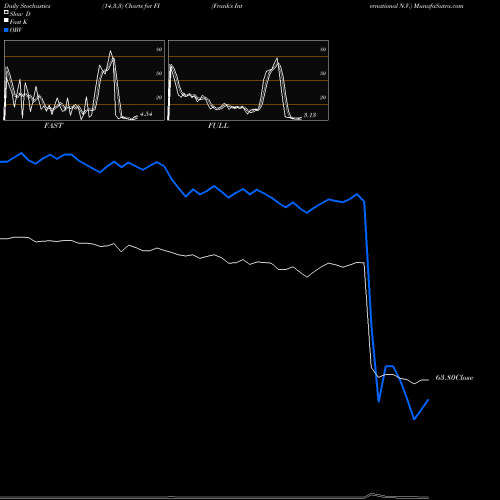The image size is (500, 500).
Task: Click the '63.80Close' price label
Action: click(x=454, y=378)
